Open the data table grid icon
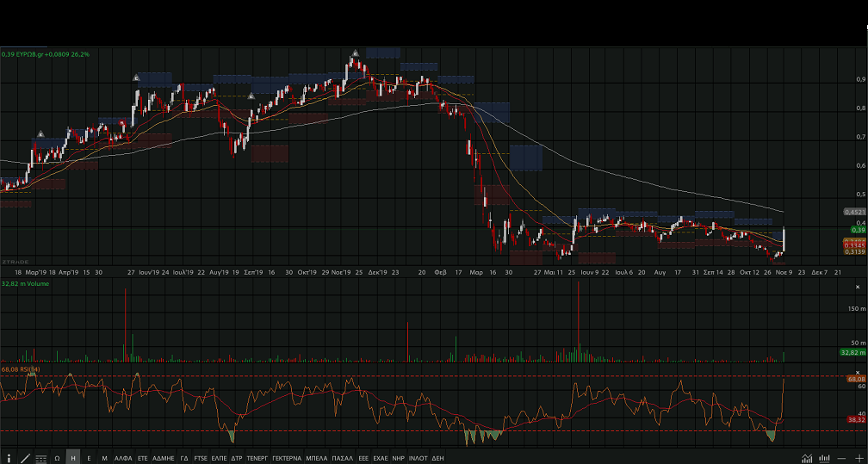Image resolution: width=868 pixels, height=464 pixels. (x=40, y=458)
